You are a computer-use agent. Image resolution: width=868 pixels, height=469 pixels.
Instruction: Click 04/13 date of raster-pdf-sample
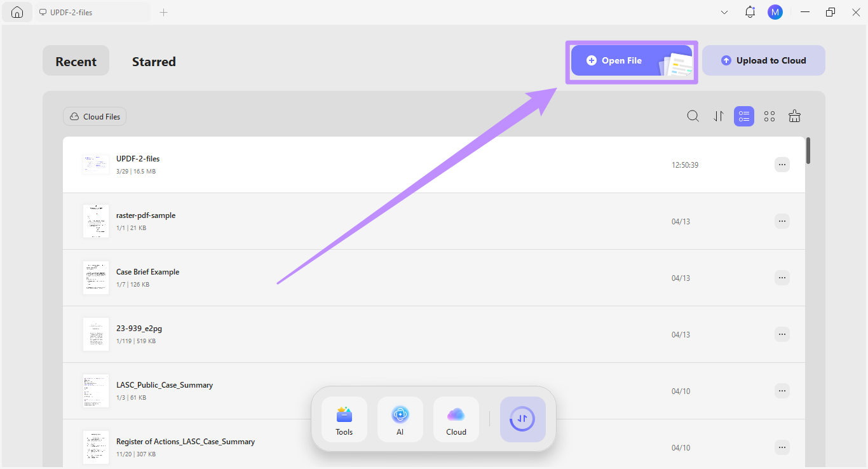point(681,222)
